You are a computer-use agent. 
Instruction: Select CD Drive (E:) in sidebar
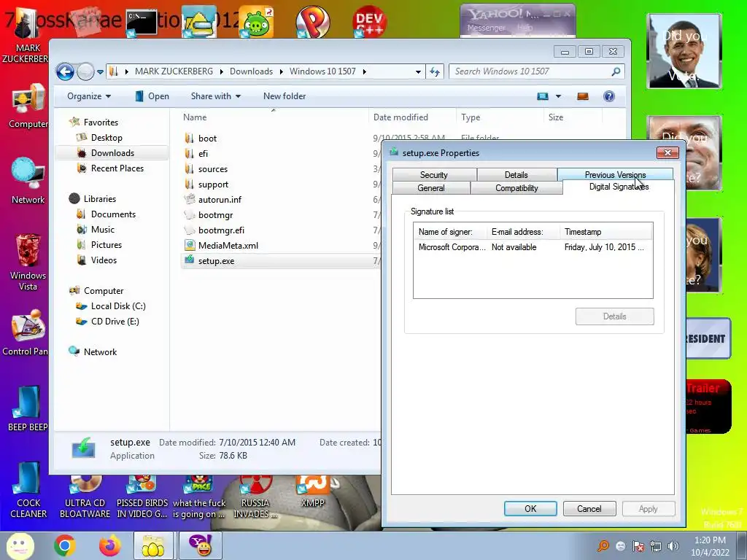tap(115, 322)
